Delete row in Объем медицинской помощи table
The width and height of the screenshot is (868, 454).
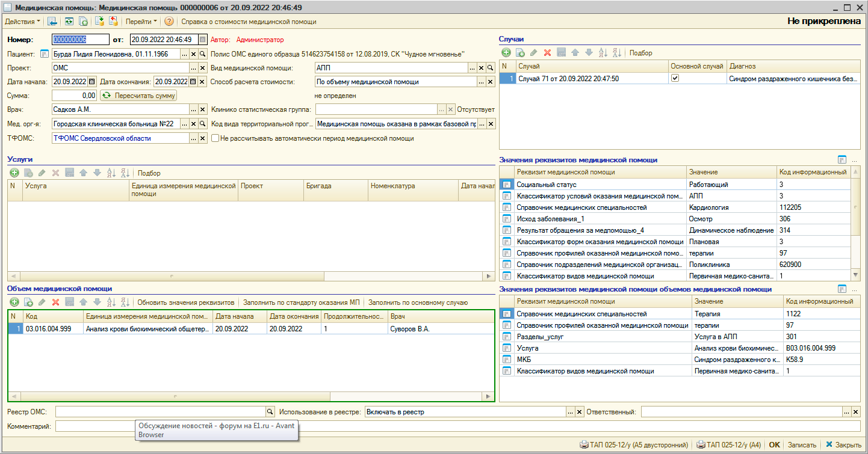[55, 302]
